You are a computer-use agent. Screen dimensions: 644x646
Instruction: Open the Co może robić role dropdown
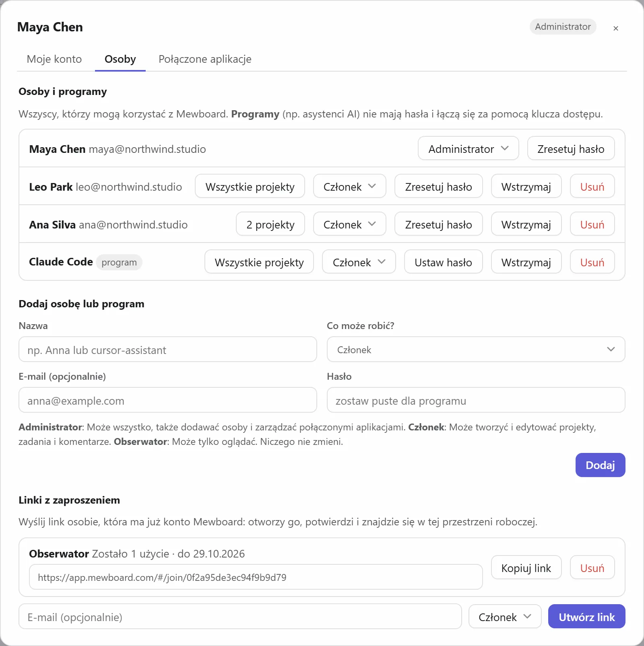click(x=476, y=350)
